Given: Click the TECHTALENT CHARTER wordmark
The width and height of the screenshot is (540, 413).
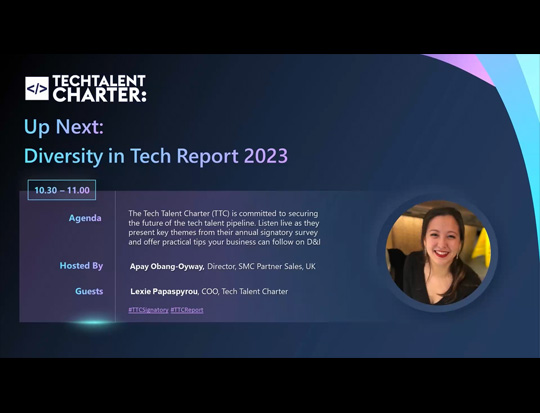Looking at the screenshot, I should [x=99, y=89].
